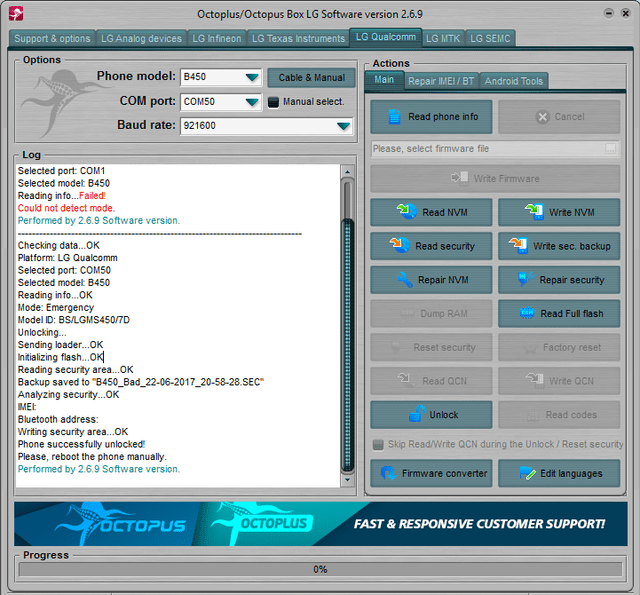640x595 pixels.
Task: Toggle Skip Read/Write QCN checkbox
Action: tap(378, 444)
